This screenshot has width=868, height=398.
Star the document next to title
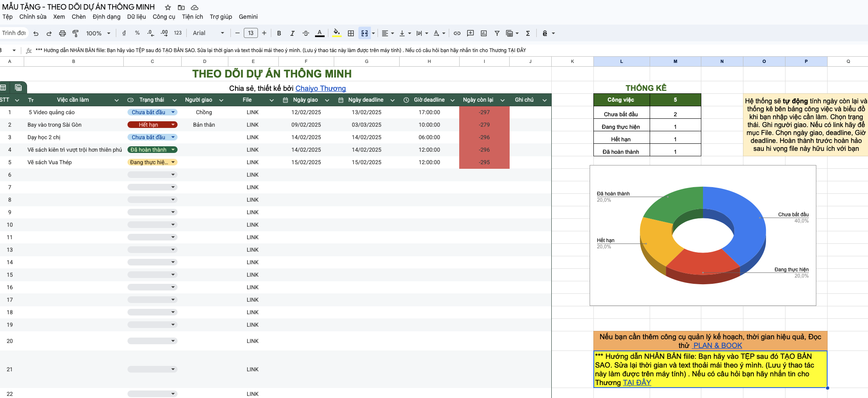point(168,8)
